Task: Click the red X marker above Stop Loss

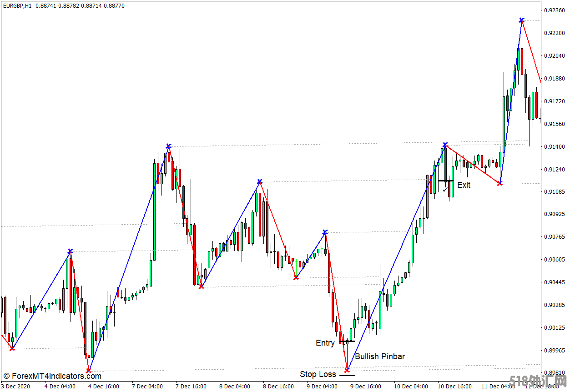Action: [347, 370]
